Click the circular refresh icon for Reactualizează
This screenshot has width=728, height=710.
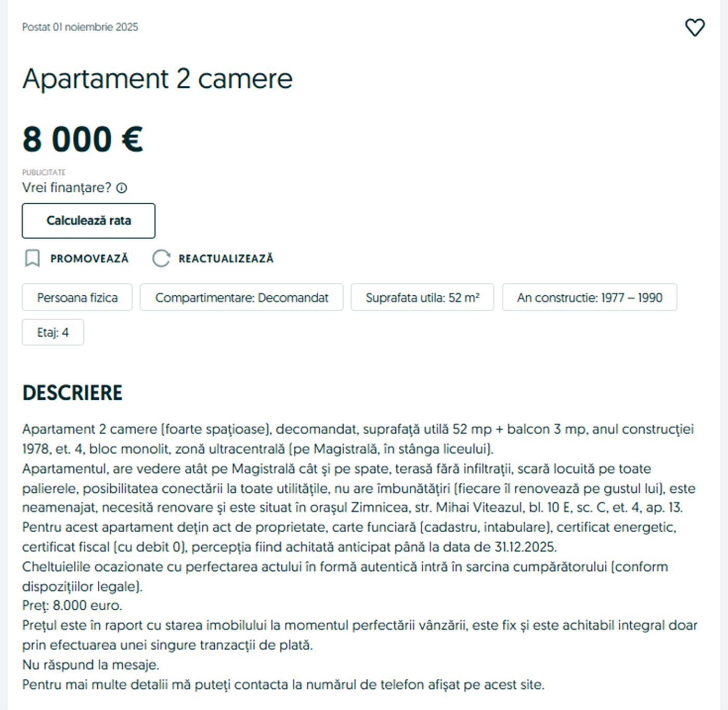(x=161, y=258)
